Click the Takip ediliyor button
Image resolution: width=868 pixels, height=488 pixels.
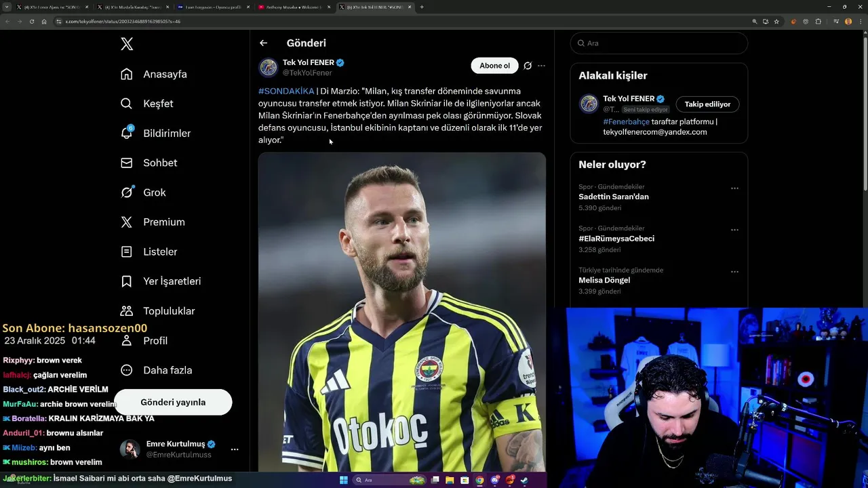pyautogui.click(x=707, y=104)
